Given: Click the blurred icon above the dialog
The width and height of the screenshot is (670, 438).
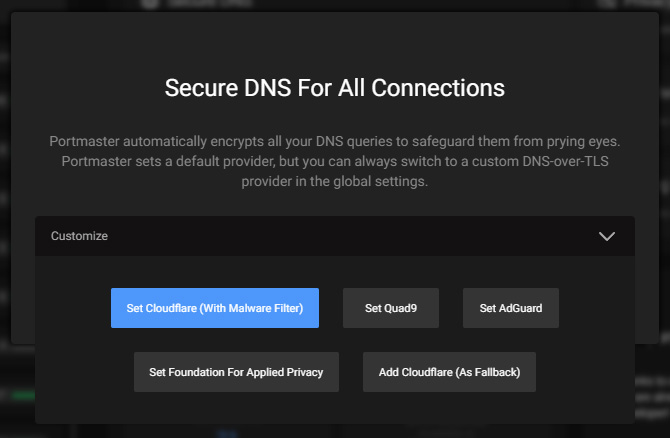Looking at the screenshot, I should 150,3.
